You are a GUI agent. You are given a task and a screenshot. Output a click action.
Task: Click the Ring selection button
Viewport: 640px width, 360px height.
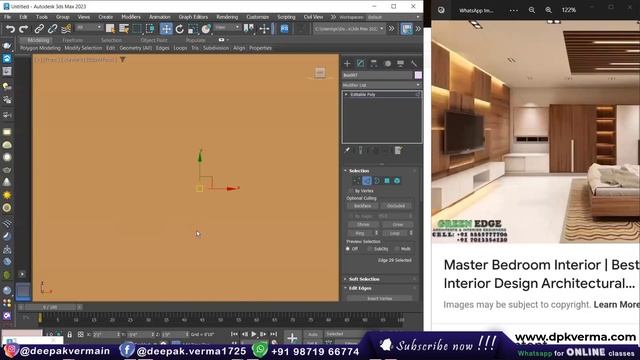pos(360,233)
